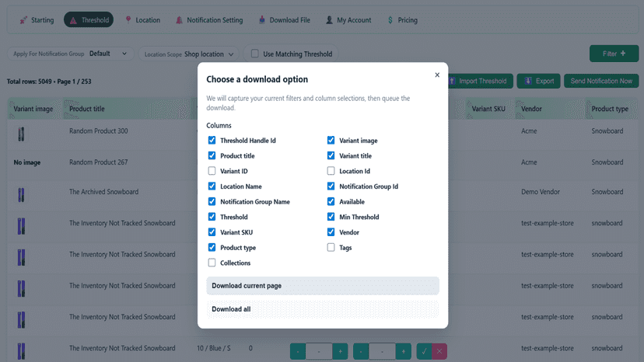Uncheck the Variant title column

tap(331, 155)
